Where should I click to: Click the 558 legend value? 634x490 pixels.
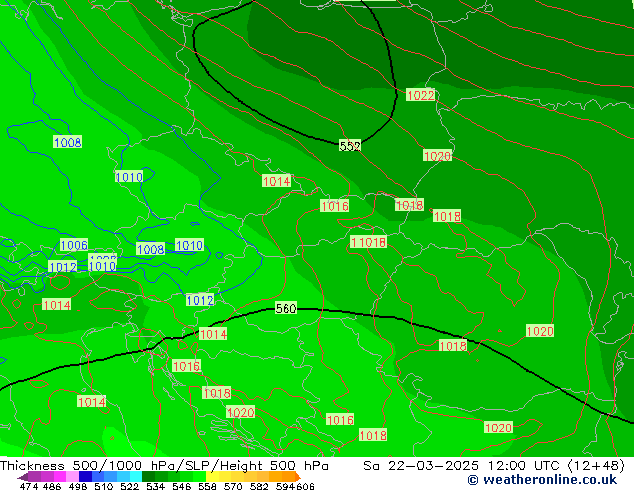point(207,486)
